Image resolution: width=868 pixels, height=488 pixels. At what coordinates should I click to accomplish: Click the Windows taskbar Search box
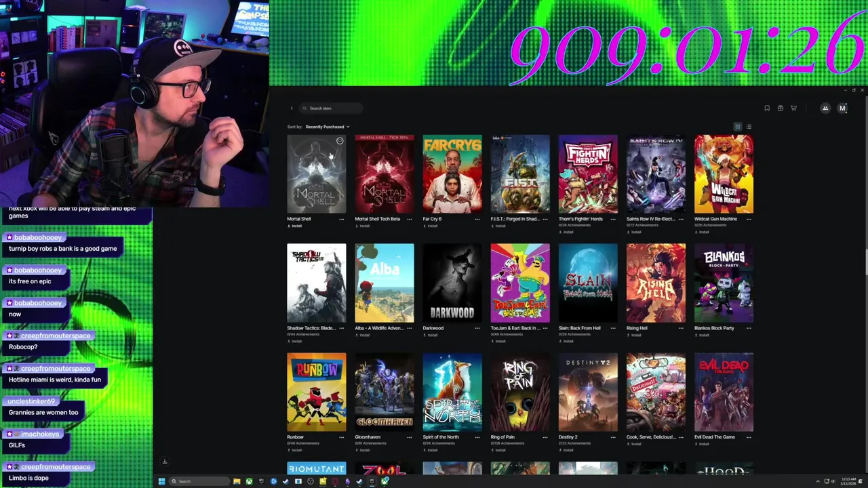pos(199,481)
